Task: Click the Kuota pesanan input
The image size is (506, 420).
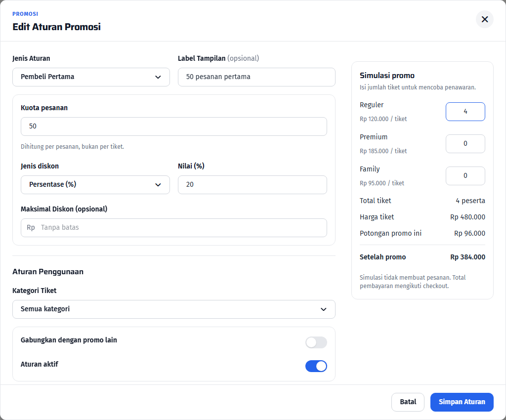Action: click(173, 126)
